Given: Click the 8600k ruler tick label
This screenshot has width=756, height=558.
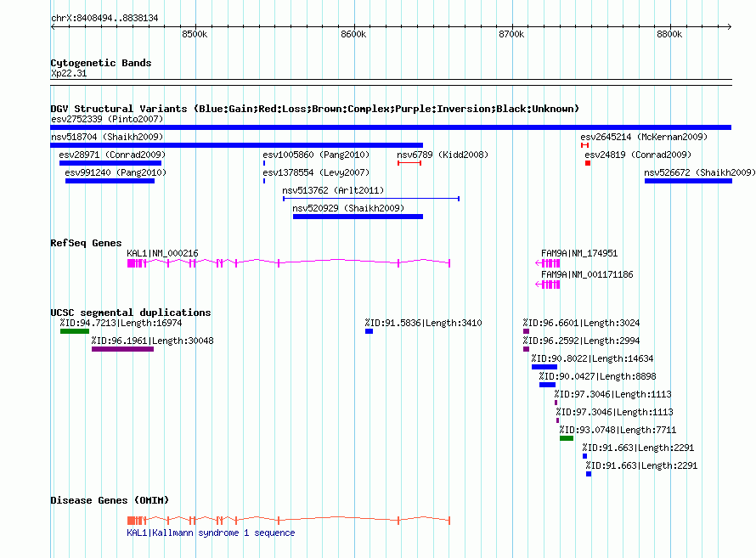Looking at the screenshot, I should 353,34.
